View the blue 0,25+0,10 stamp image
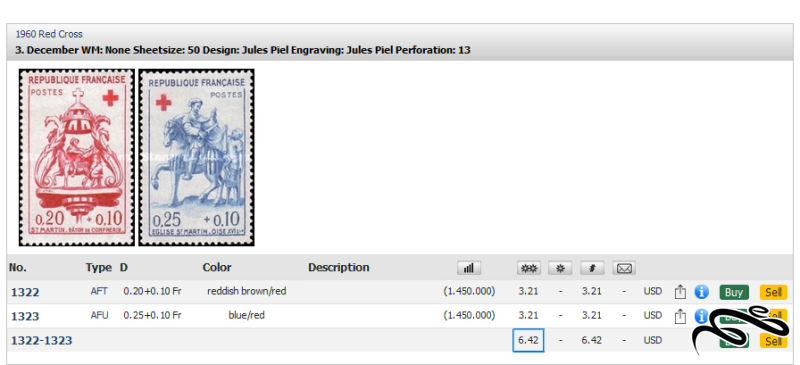 (x=196, y=158)
